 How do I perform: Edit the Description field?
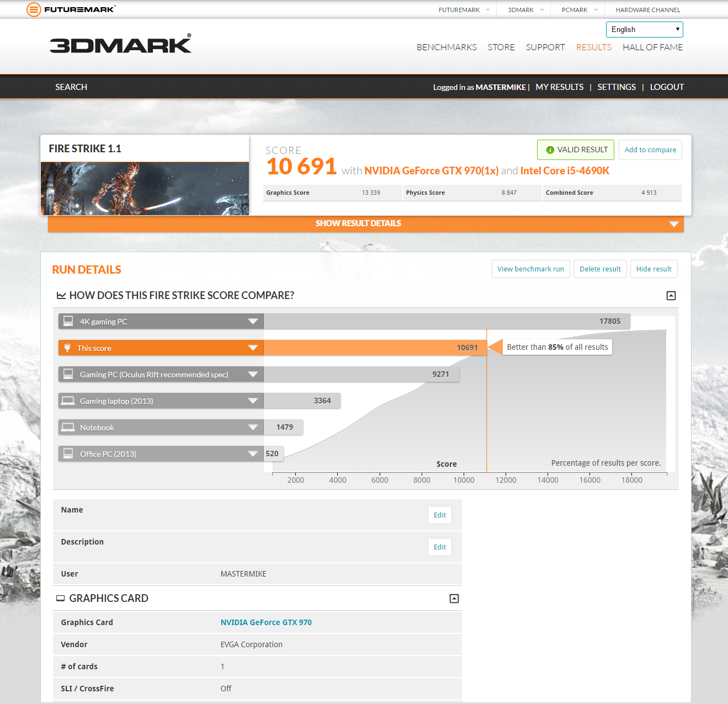[x=440, y=547]
